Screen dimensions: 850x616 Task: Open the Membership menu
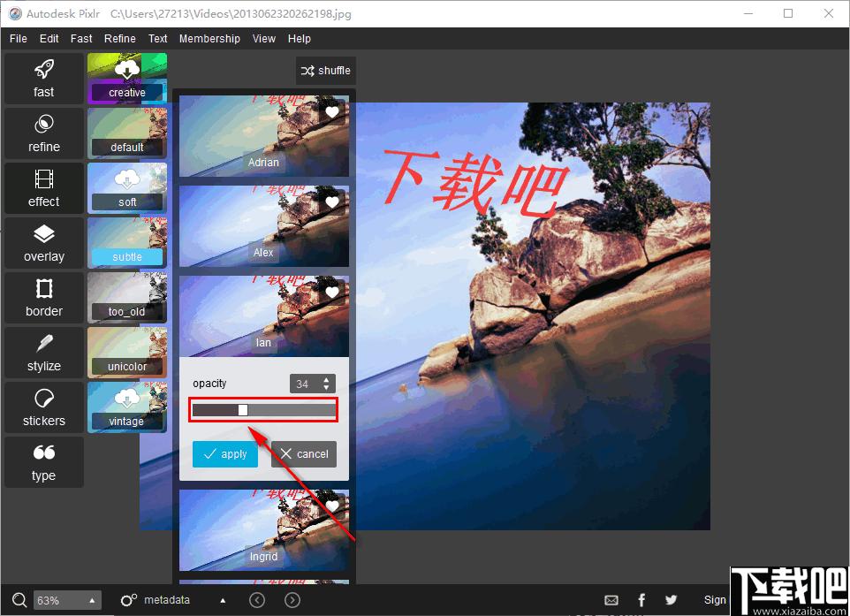coord(209,39)
